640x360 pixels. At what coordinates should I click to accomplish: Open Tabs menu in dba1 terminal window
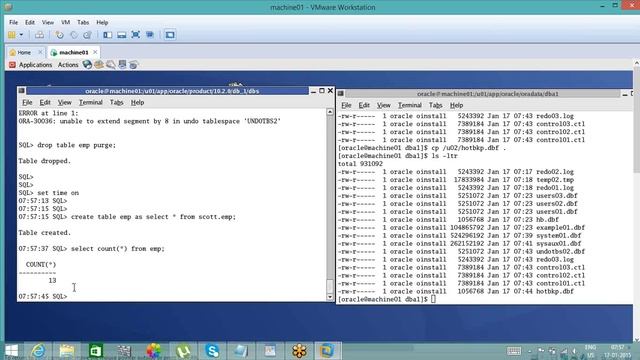click(436, 105)
